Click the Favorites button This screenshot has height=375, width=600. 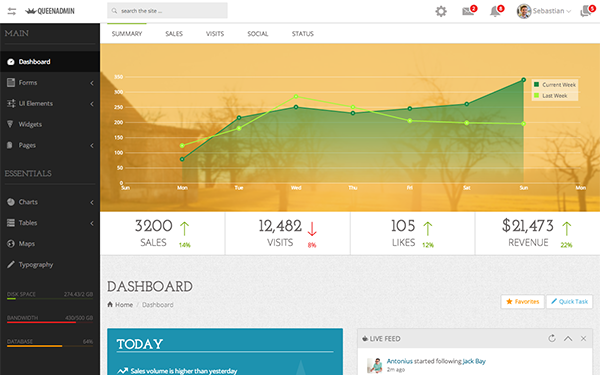tap(522, 302)
